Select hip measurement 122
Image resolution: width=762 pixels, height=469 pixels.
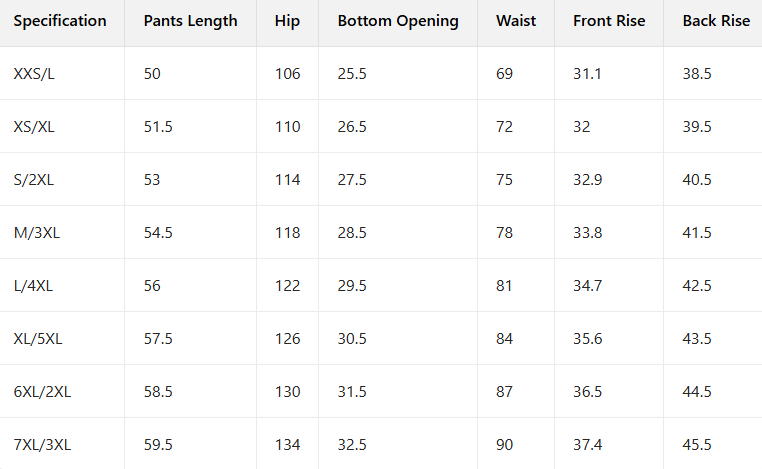tap(287, 286)
